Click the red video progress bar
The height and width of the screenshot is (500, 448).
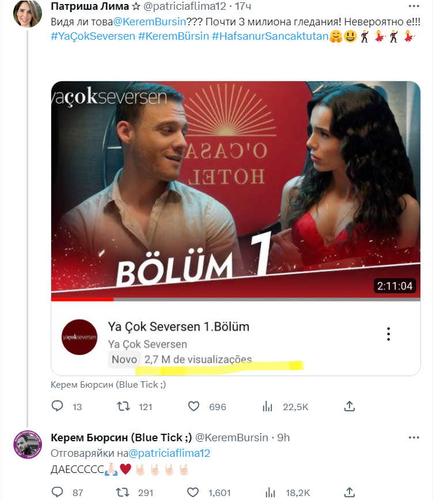pyautogui.click(x=82, y=299)
